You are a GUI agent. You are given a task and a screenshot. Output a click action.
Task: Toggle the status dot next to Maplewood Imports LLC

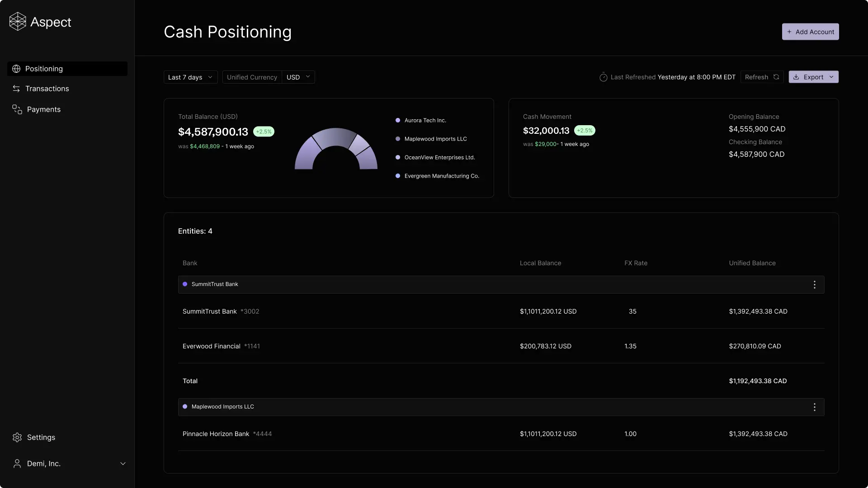[185, 406]
